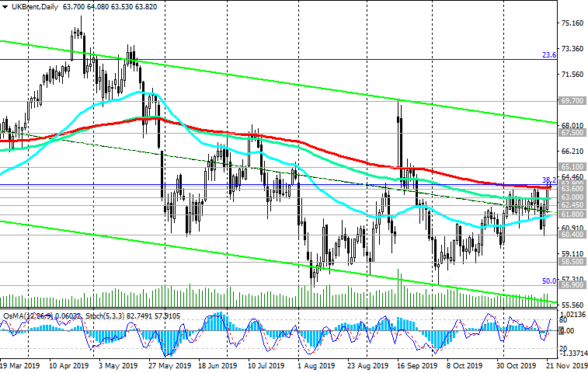588x373 pixels.
Task: Select the 56.900 horizontal level tag
Action: [572, 285]
